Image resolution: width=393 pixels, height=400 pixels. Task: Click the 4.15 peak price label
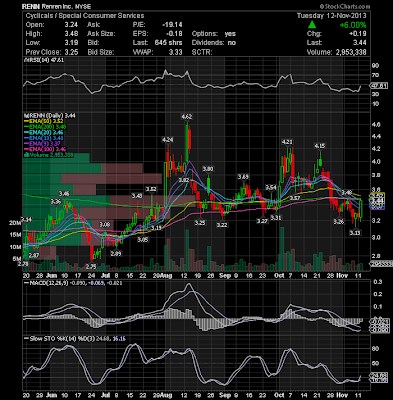pos(320,146)
